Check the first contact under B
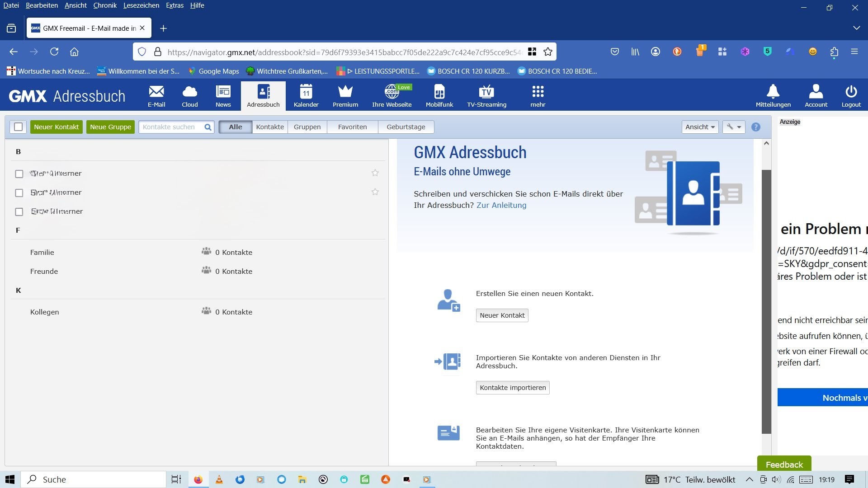 19,174
